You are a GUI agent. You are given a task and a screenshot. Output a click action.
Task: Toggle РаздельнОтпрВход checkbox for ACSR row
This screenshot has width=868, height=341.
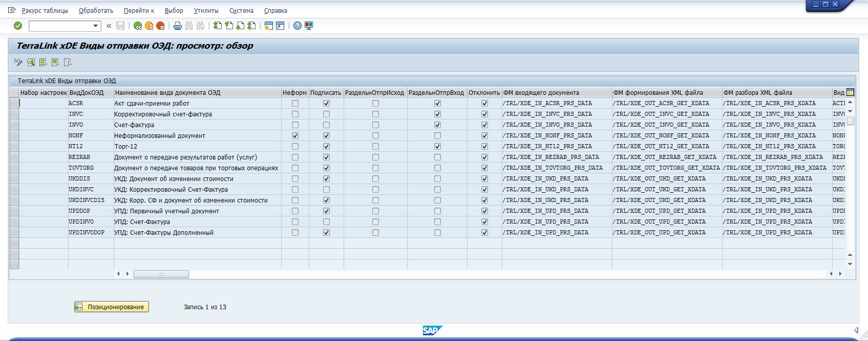coord(437,104)
